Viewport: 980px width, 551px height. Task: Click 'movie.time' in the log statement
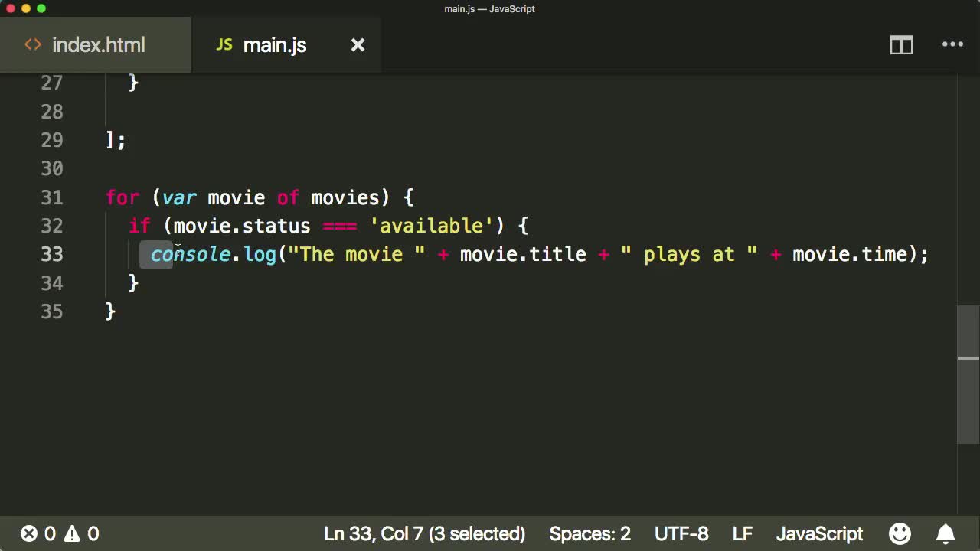(x=850, y=254)
